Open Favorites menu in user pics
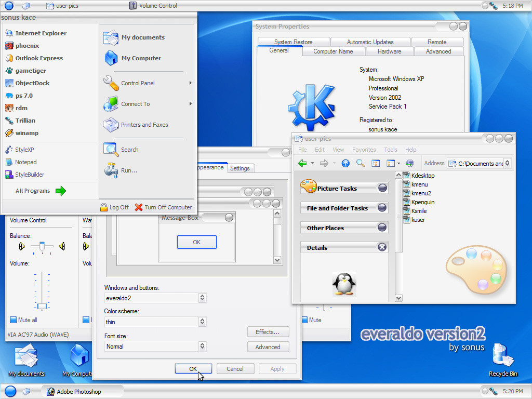Screen dimensions: 532x399 click(x=364, y=150)
